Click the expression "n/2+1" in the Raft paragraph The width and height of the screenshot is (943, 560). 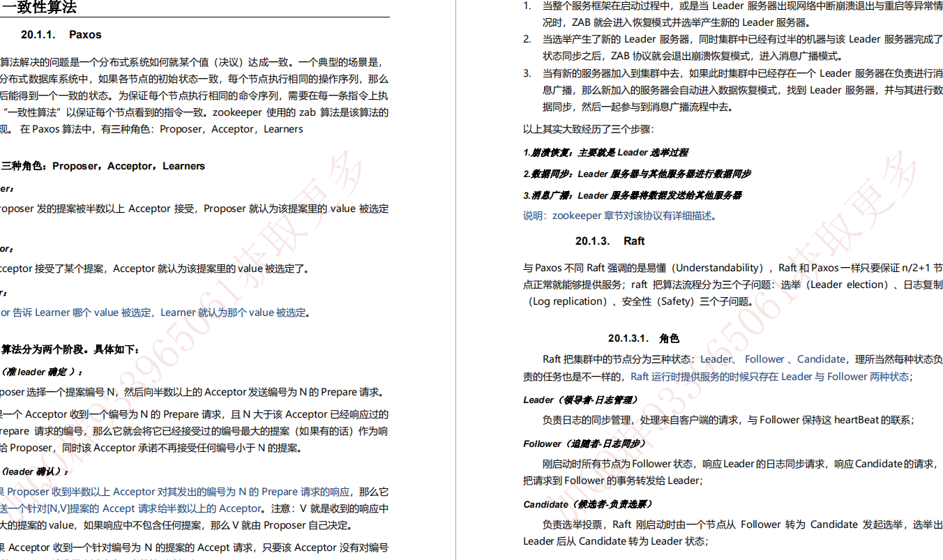coord(915,268)
